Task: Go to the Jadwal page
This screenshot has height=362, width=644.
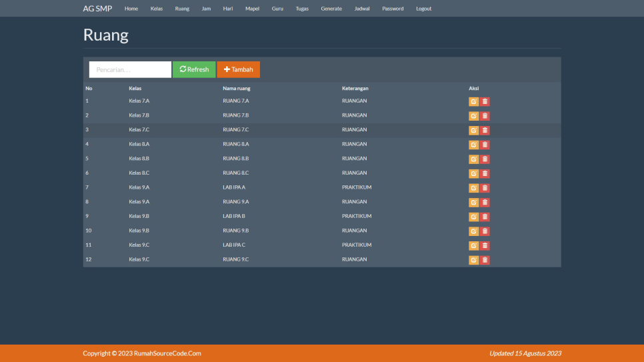Action: [x=362, y=9]
